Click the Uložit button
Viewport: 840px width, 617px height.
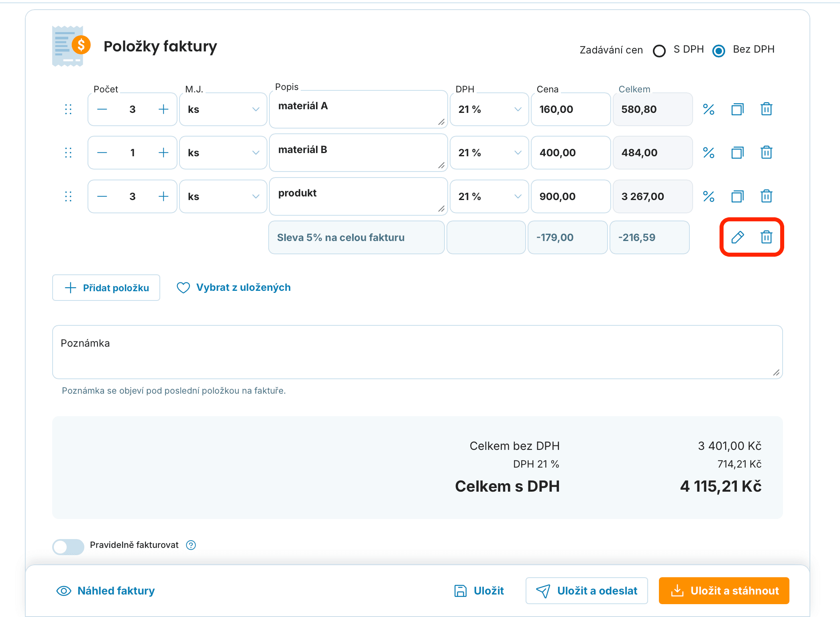(479, 591)
